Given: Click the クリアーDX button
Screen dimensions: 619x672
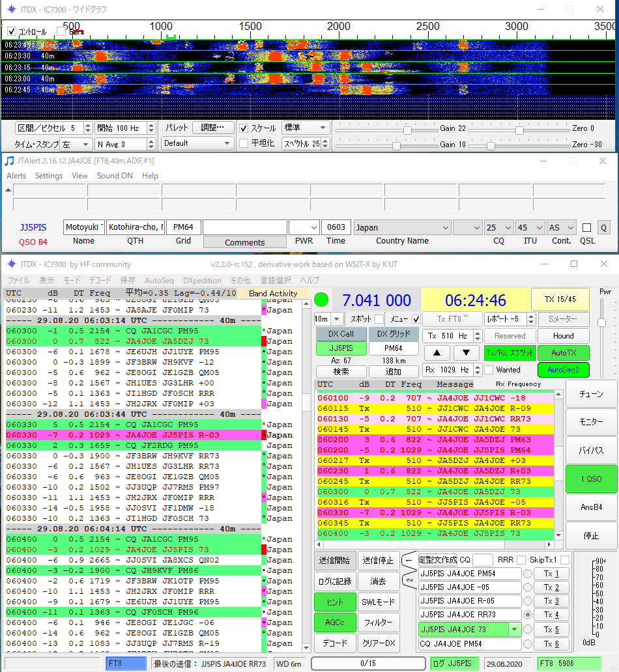Looking at the screenshot, I should [x=378, y=643].
